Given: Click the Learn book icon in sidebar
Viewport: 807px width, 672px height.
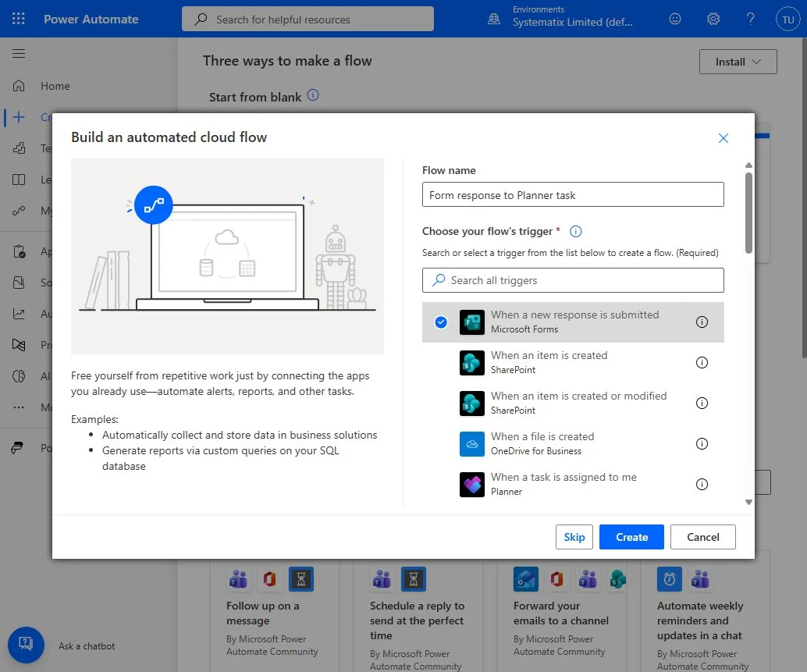Looking at the screenshot, I should pyautogui.click(x=19, y=180).
